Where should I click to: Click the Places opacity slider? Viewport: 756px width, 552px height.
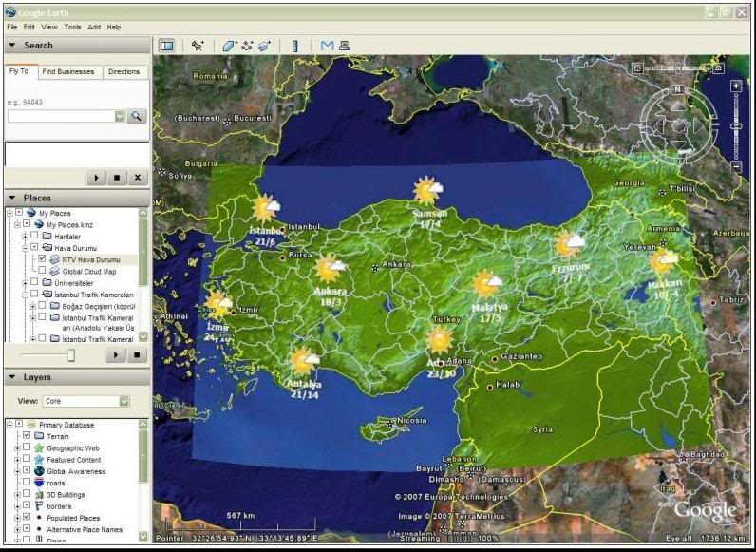coord(70,355)
